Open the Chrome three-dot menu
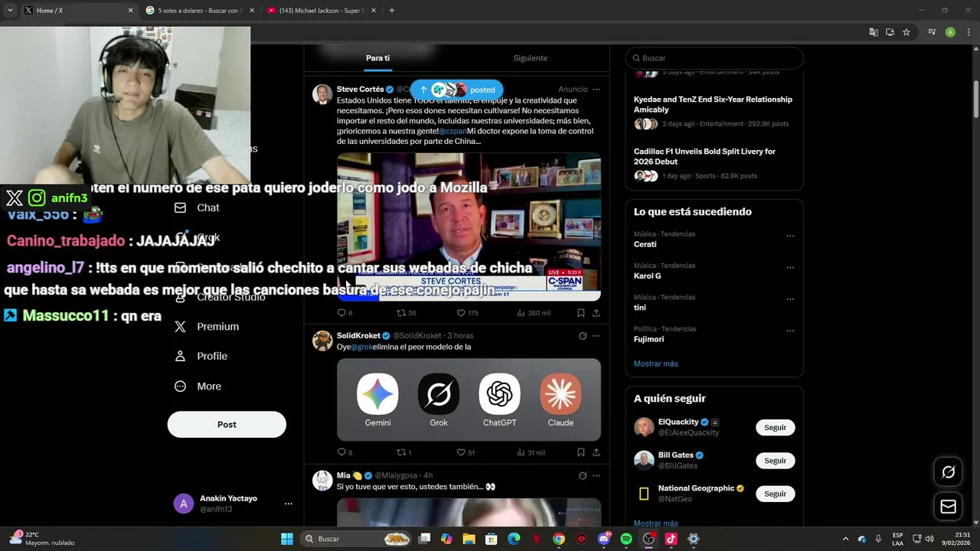The image size is (980, 551). [x=969, y=32]
